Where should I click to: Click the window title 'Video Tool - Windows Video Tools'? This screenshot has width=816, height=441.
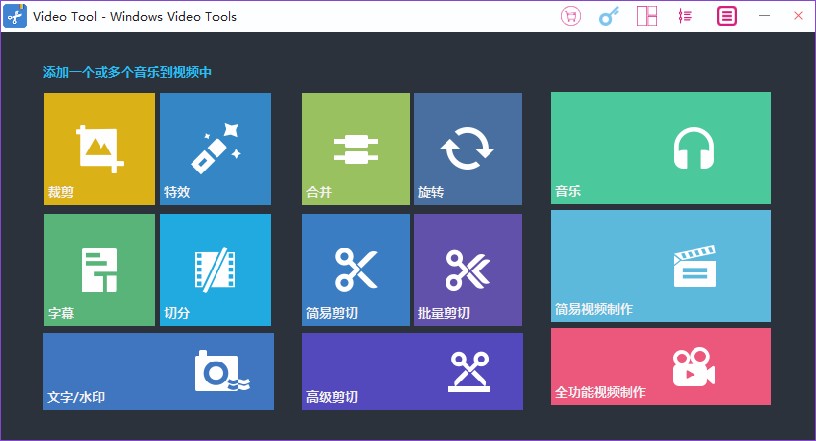click(135, 17)
